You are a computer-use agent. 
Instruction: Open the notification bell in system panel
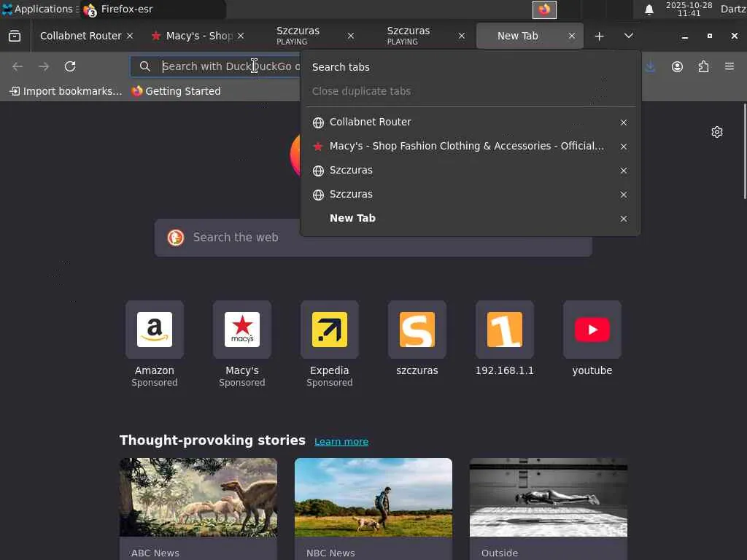[x=649, y=9]
